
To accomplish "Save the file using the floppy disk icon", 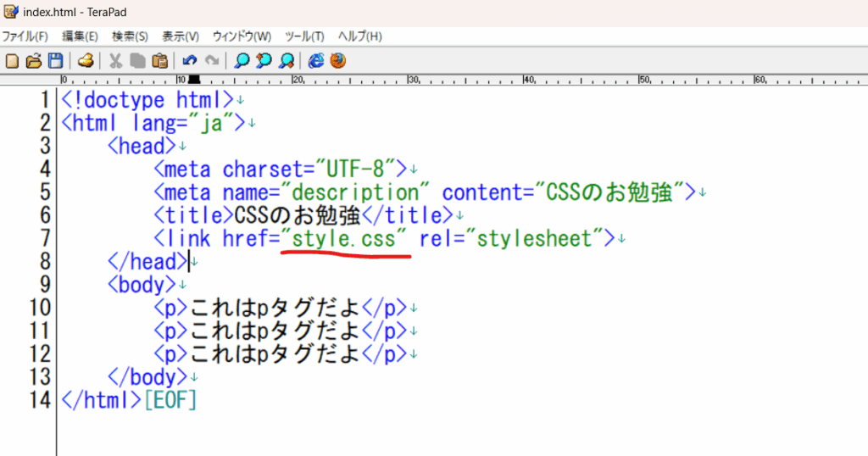I will (55, 61).
